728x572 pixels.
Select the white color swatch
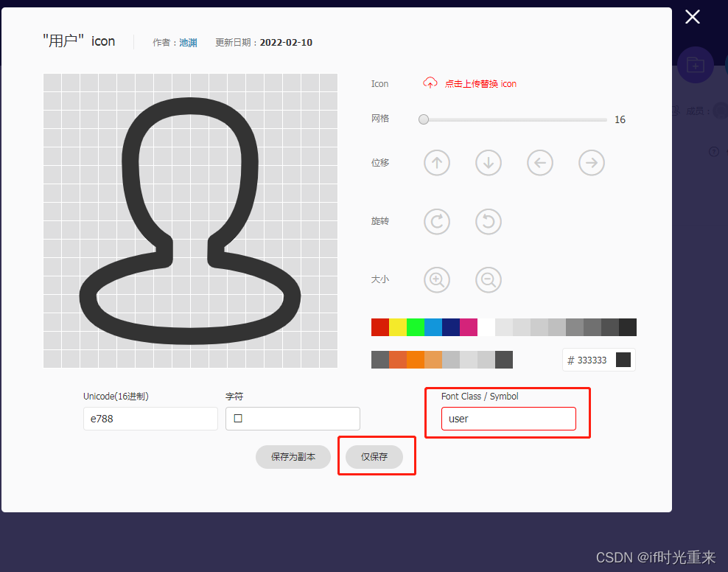pos(486,327)
